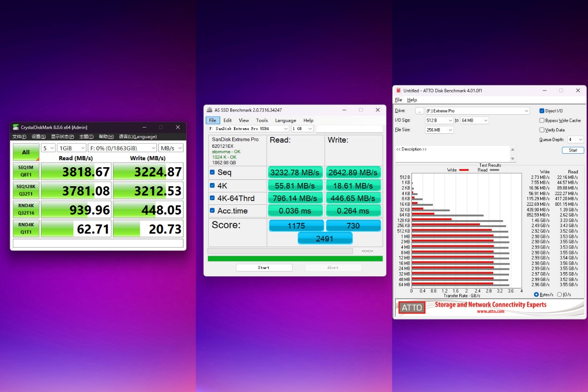Click into the ATTO Description text box
This screenshot has width=588, height=392.
point(452,154)
